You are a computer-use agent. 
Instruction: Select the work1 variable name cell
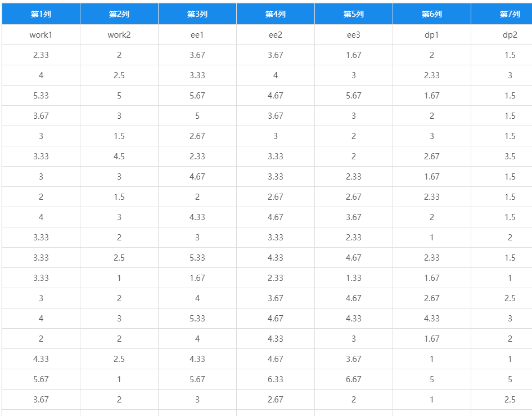tap(41, 35)
